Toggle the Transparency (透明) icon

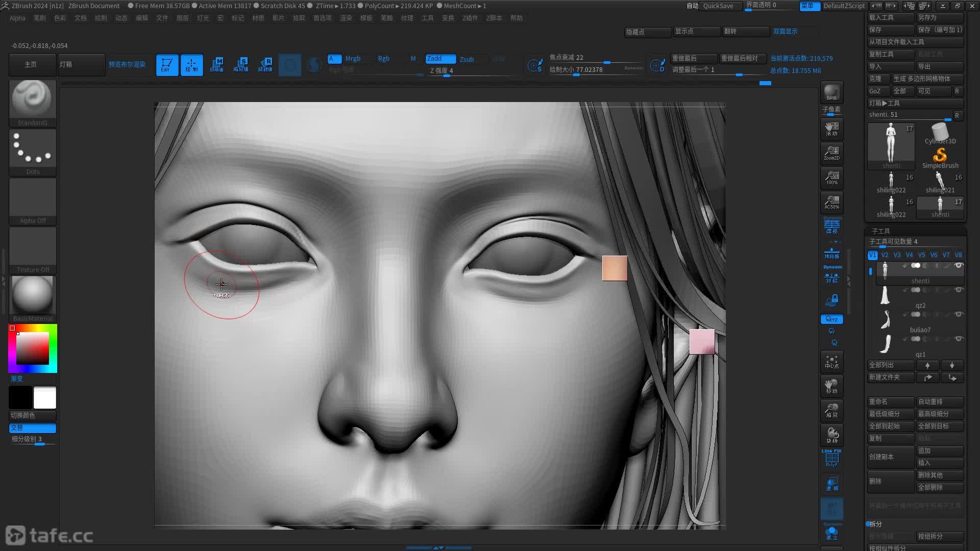tap(831, 484)
